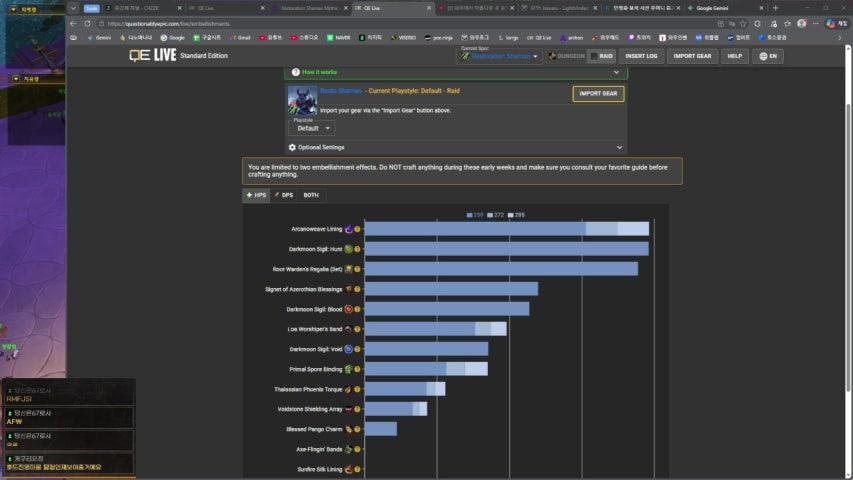Click the Darkmoon Sigil: Hunt icon
The width and height of the screenshot is (853, 480).
(348, 249)
